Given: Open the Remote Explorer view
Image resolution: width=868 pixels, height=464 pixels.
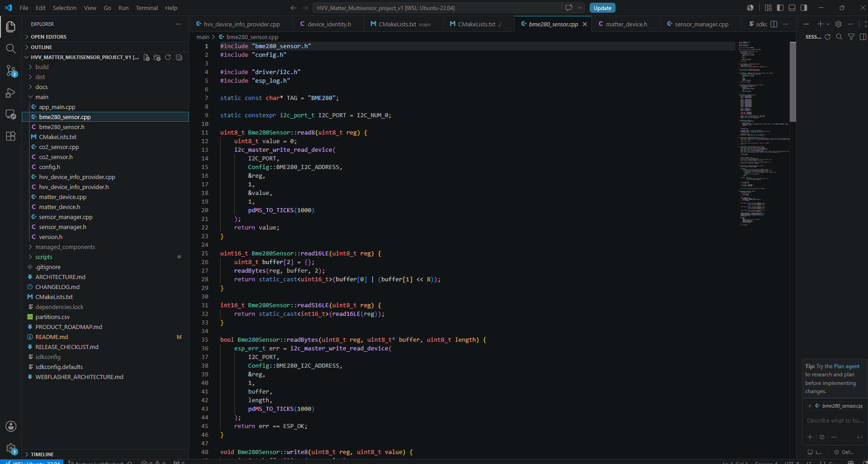Looking at the screenshot, I should pyautogui.click(x=10, y=114).
